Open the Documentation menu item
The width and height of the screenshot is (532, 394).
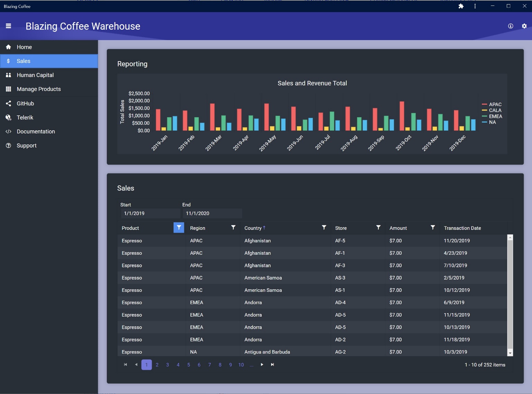point(49,131)
